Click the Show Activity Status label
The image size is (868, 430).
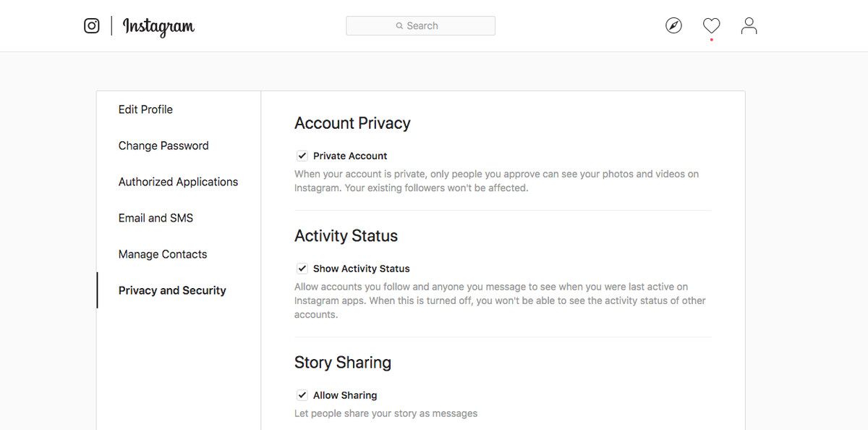[362, 269]
